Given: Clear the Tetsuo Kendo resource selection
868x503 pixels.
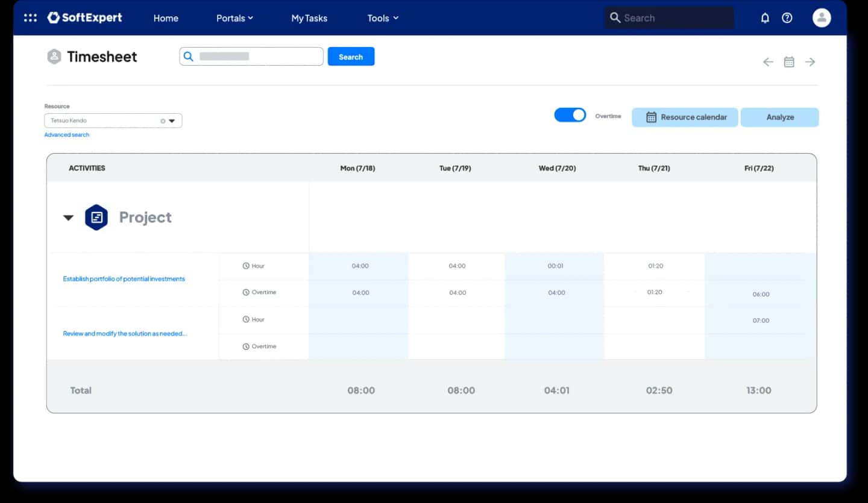Looking at the screenshot, I should click(x=163, y=121).
